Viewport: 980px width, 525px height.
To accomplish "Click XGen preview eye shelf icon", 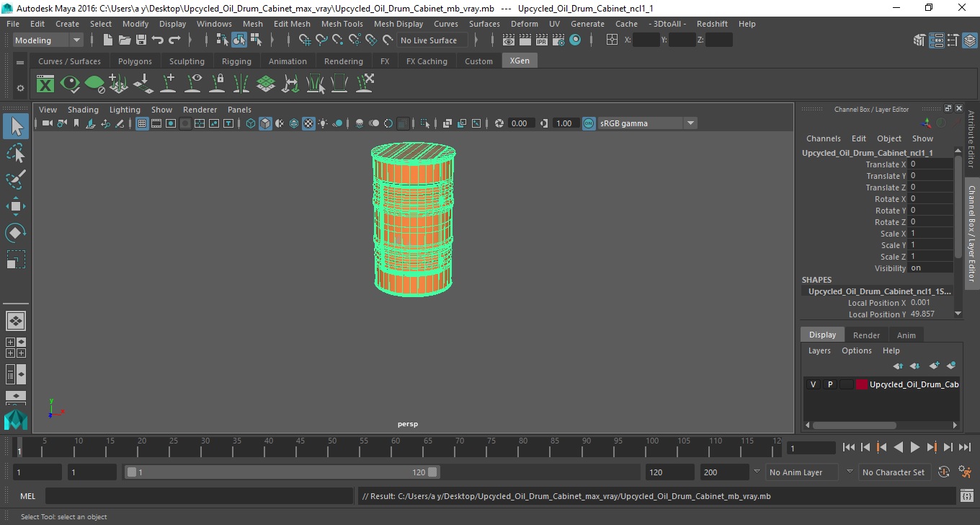I will (x=70, y=84).
